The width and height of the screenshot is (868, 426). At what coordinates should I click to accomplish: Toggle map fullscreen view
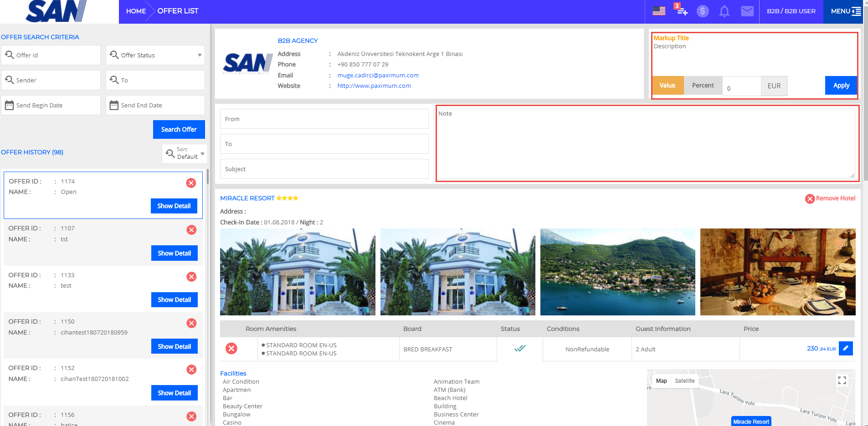pyautogui.click(x=842, y=380)
